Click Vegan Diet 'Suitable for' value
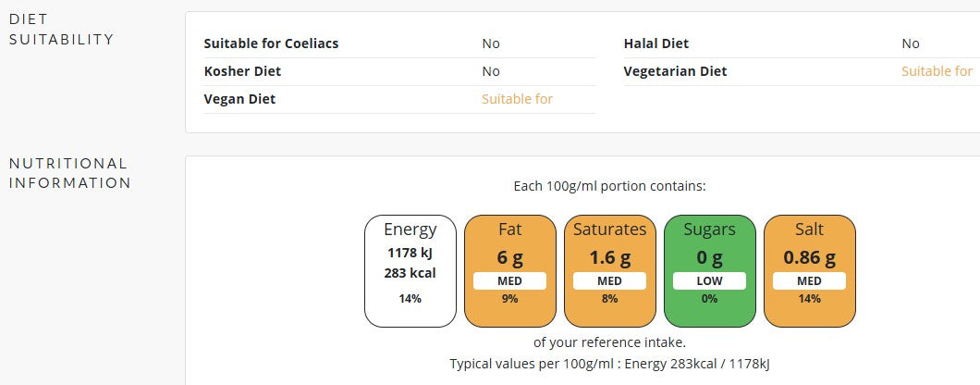980x385 pixels. click(x=517, y=99)
